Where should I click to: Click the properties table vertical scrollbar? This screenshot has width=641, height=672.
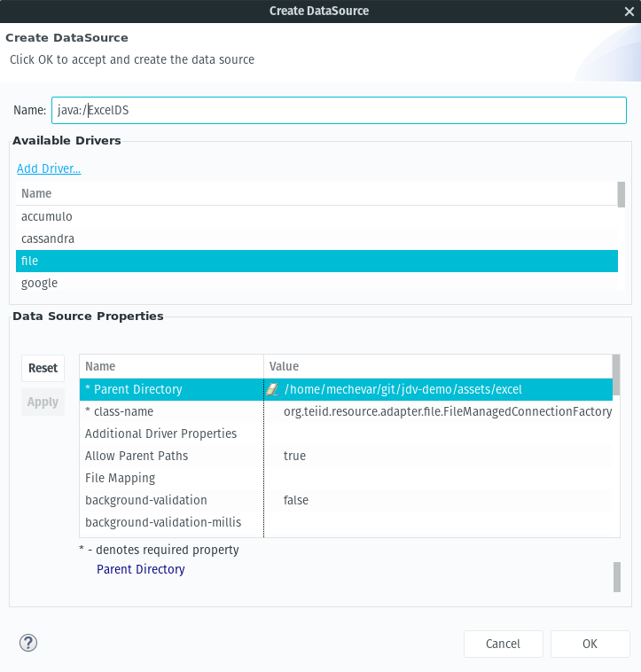(x=616, y=375)
